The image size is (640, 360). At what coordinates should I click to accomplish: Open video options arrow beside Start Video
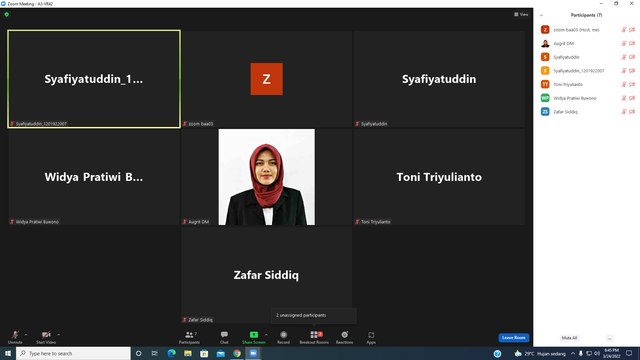59,335
